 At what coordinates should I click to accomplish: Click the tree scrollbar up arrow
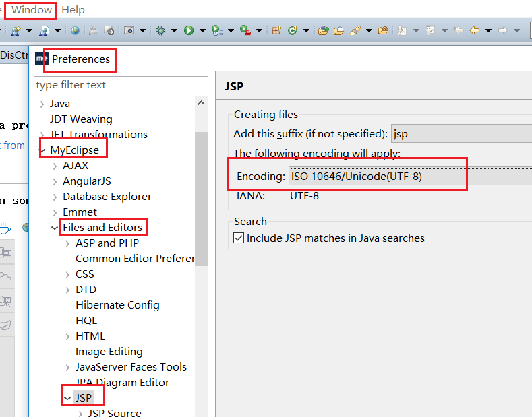(x=201, y=103)
